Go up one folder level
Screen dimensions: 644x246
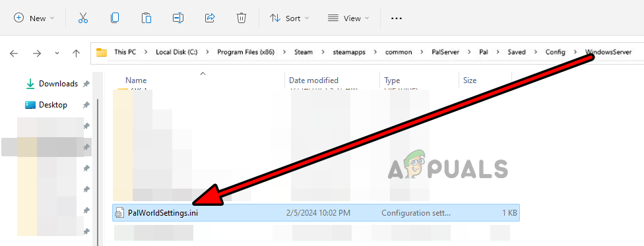pos(76,53)
